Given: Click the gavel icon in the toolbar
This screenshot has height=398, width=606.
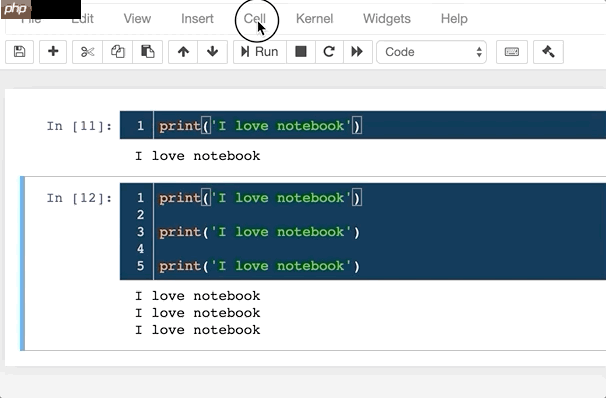Looking at the screenshot, I should pos(548,52).
